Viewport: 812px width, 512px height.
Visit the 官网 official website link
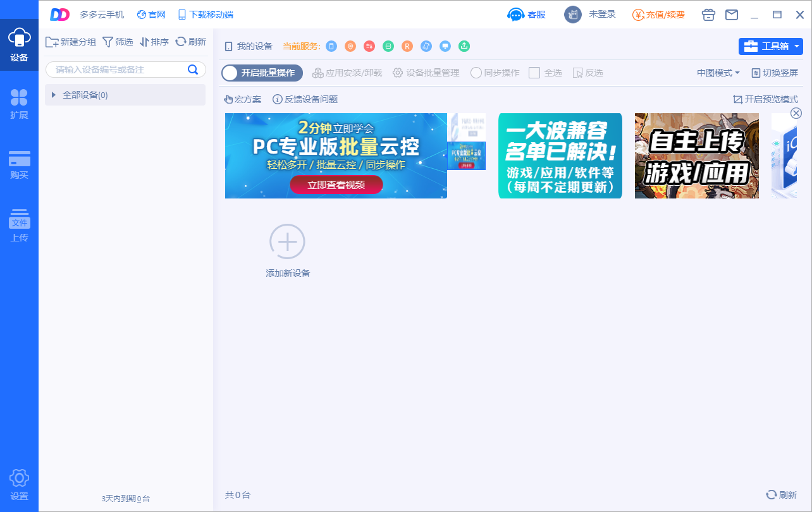click(x=151, y=15)
